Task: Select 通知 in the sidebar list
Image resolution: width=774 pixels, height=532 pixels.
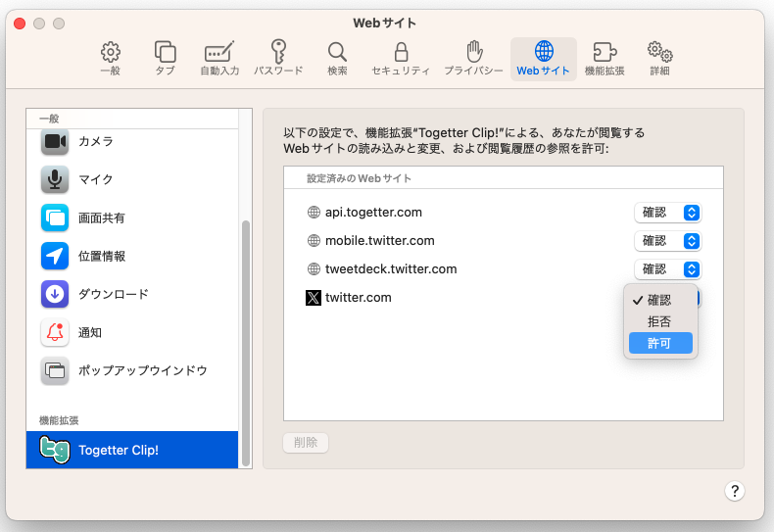Action: click(x=90, y=333)
